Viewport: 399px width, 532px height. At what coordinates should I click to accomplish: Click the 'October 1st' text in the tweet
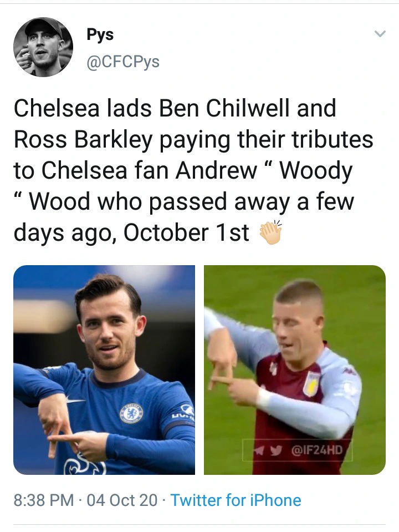(186, 233)
